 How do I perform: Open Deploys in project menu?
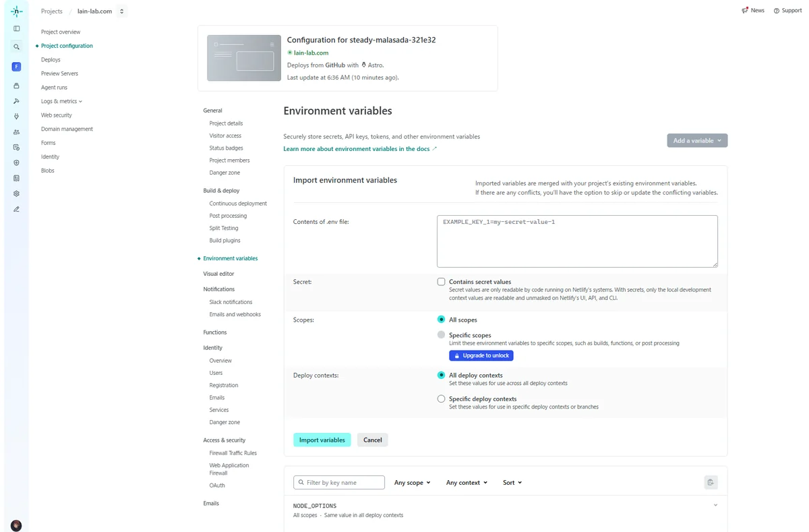pos(51,60)
